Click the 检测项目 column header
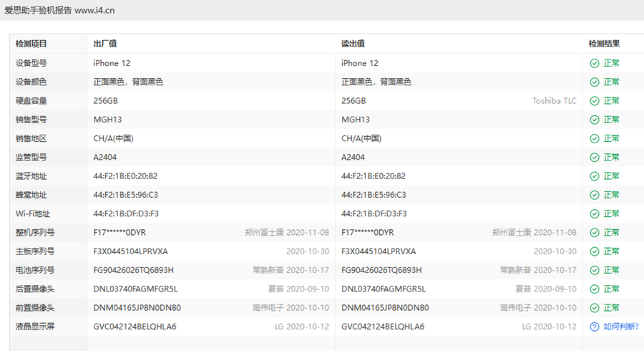Image resolution: width=644 pixels, height=351 pixels. (31, 44)
